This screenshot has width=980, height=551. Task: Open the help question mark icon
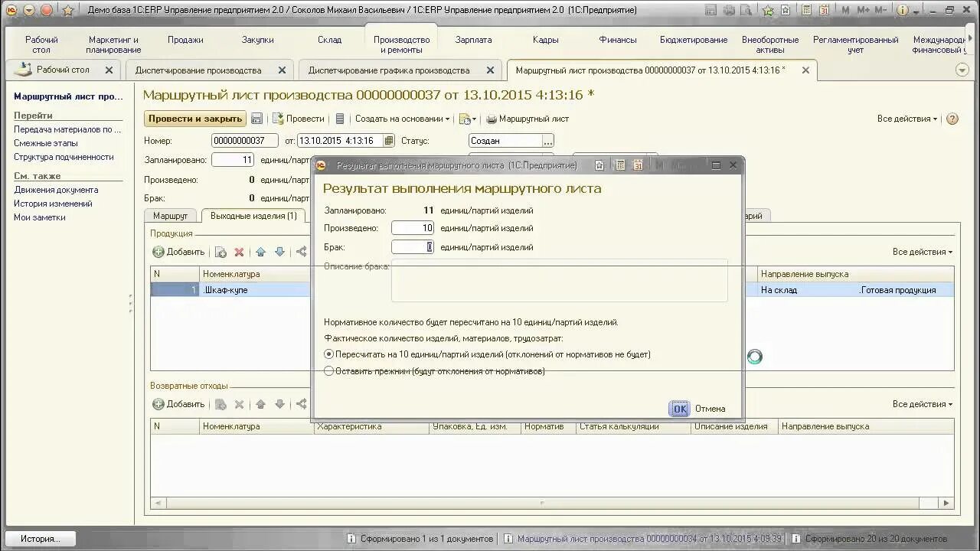[x=952, y=119]
